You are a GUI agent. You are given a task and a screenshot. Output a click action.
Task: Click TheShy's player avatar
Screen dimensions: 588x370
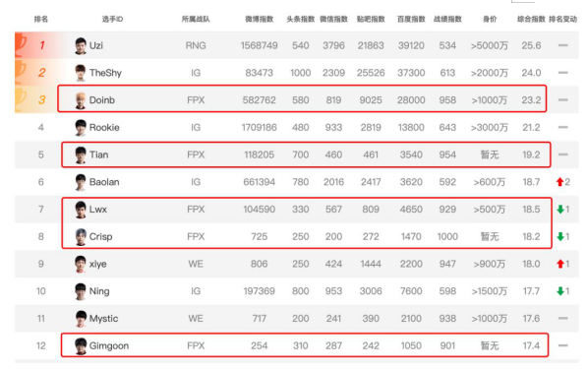click(x=81, y=73)
